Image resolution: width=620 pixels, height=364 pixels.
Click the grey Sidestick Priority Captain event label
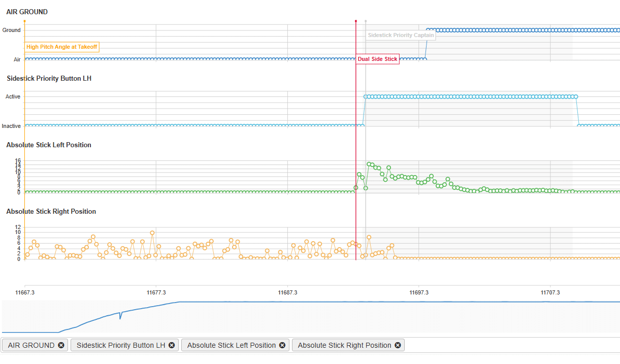(x=401, y=36)
